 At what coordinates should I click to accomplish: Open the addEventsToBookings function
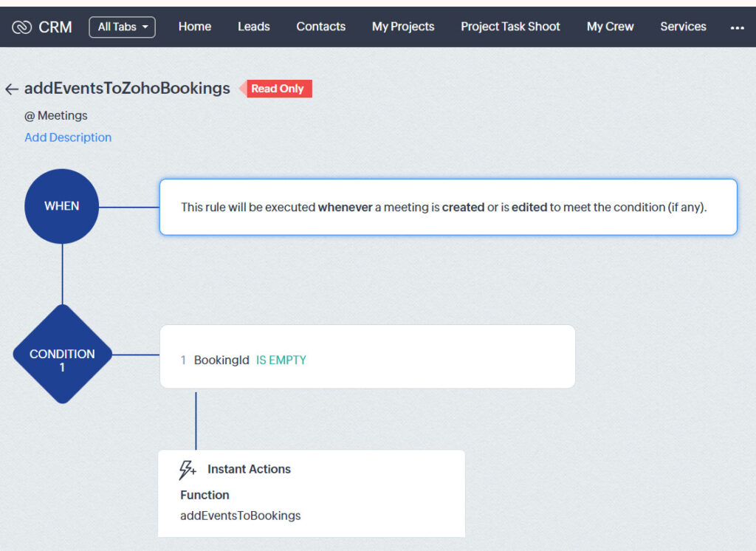coord(240,516)
